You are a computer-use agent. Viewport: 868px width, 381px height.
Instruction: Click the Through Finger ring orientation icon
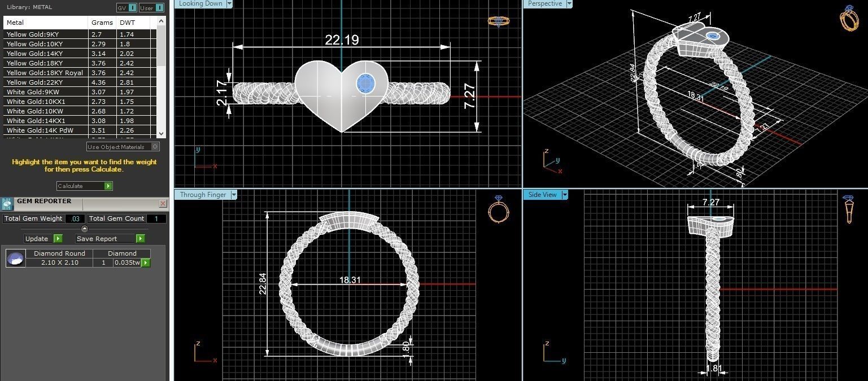(x=498, y=210)
